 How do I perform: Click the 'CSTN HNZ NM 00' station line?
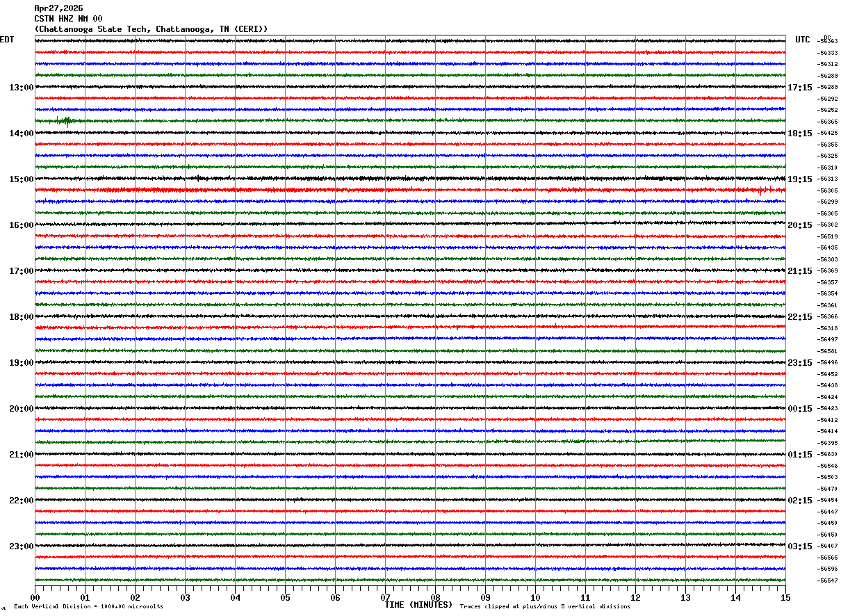[x=68, y=19]
